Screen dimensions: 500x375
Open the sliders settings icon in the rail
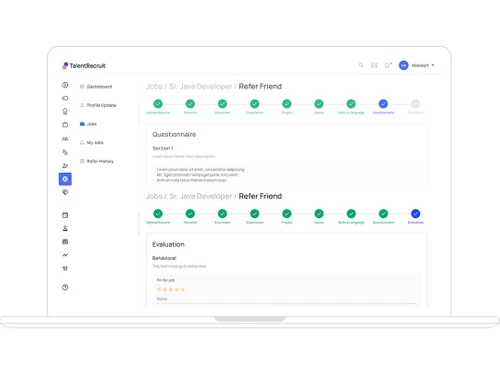pos(65,268)
